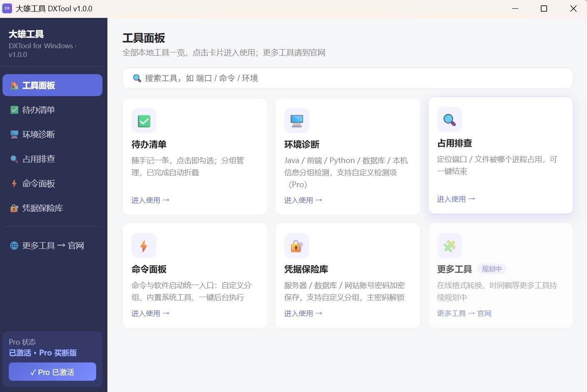The height and width of the screenshot is (392, 587).
Task: Click the ✓ Pro 已激活 button
Action: click(x=52, y=372)
